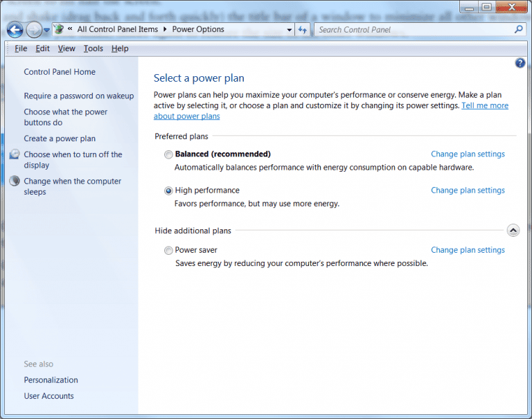
Task: Change plan settings for Power saver
Action: pos(468,250)
